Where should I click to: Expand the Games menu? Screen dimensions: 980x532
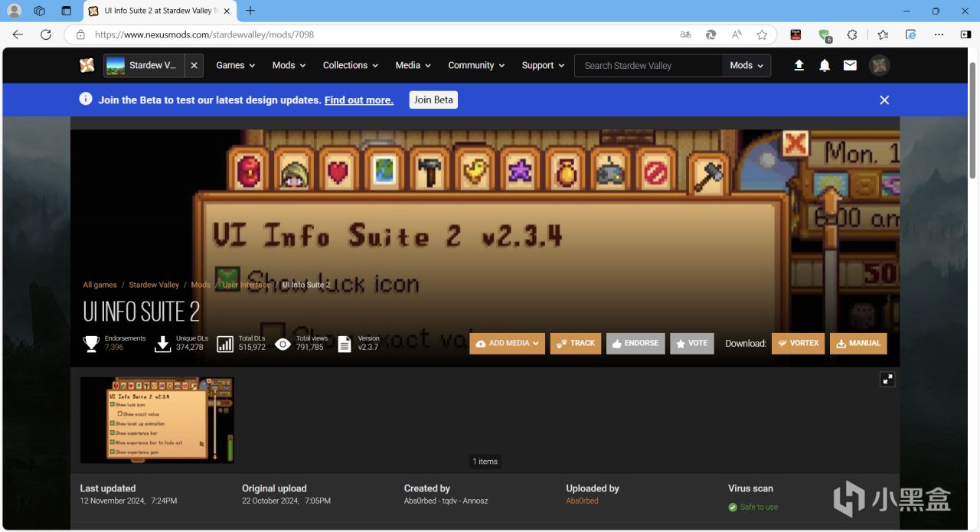click(235, 65)
